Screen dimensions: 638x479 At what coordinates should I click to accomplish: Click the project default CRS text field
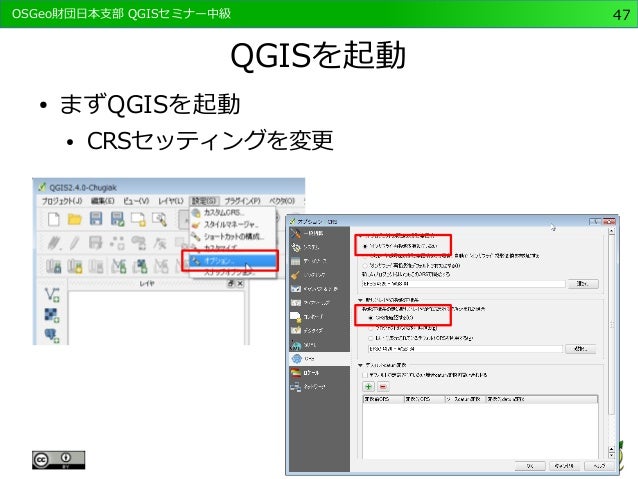463,284
